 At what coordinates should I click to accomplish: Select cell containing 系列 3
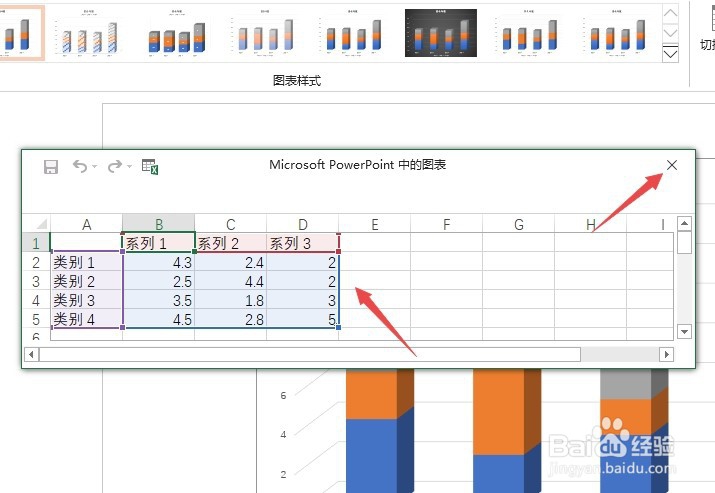[x=303, y=243]
